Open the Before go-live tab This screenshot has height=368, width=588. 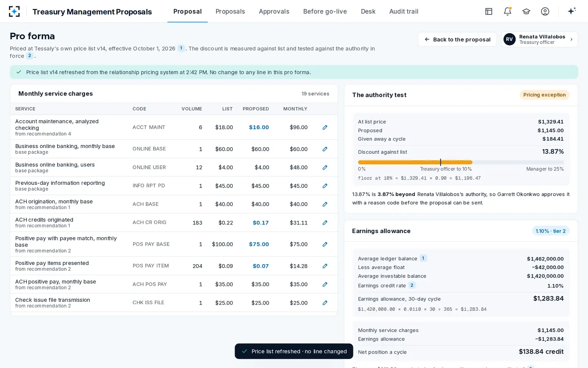[325, 11]
